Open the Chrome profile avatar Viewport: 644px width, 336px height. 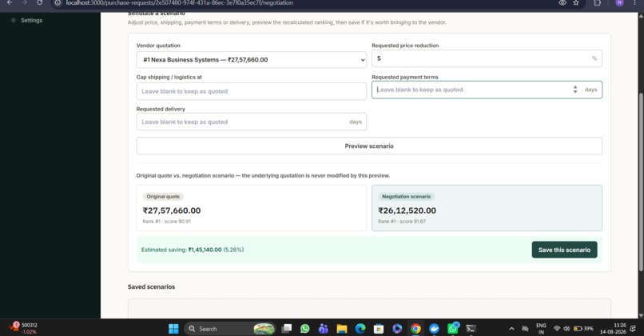click(619, 2)
